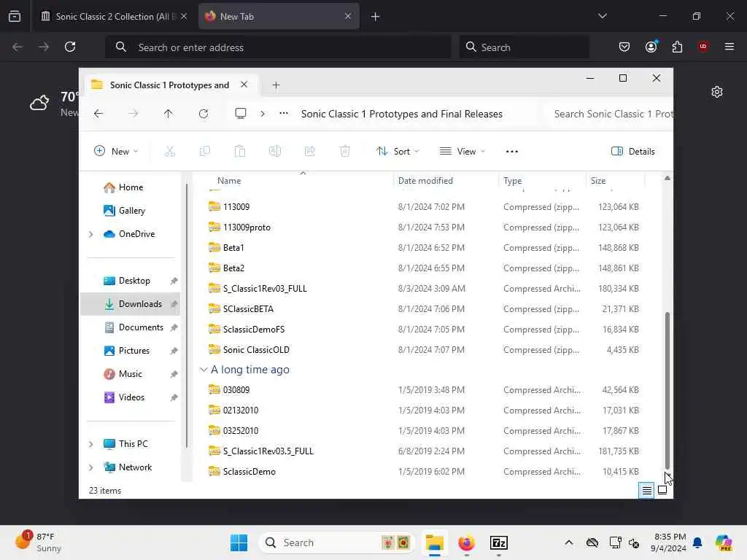Open new tab page settings gear

pos(717,92)
